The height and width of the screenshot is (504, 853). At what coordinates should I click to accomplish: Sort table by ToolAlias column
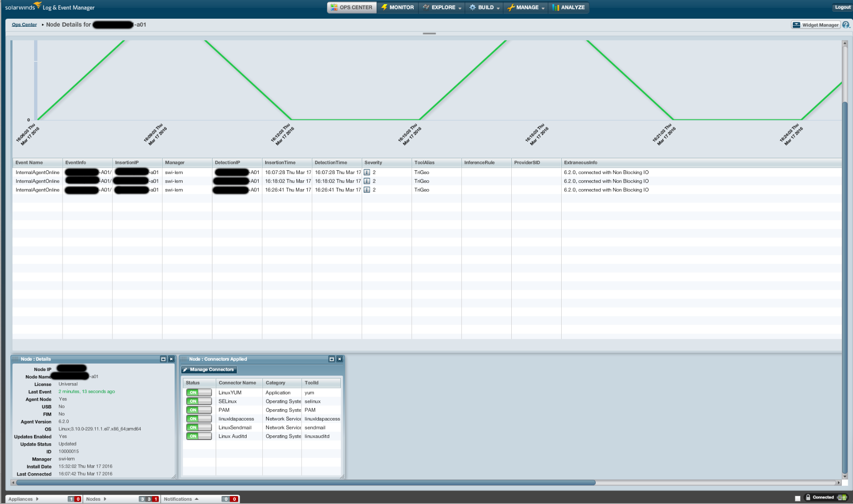(x=437, y=162)
